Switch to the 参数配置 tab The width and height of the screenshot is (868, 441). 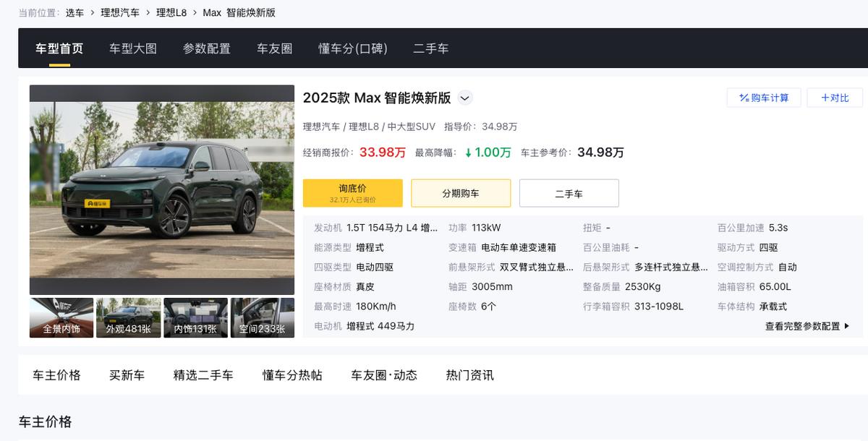pos(205,48)
